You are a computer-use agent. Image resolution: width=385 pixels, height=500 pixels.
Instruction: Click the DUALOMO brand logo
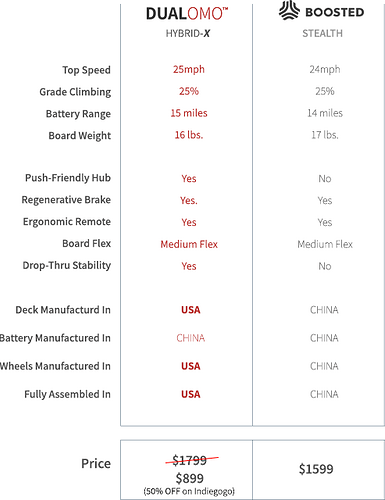pos(187,14)
